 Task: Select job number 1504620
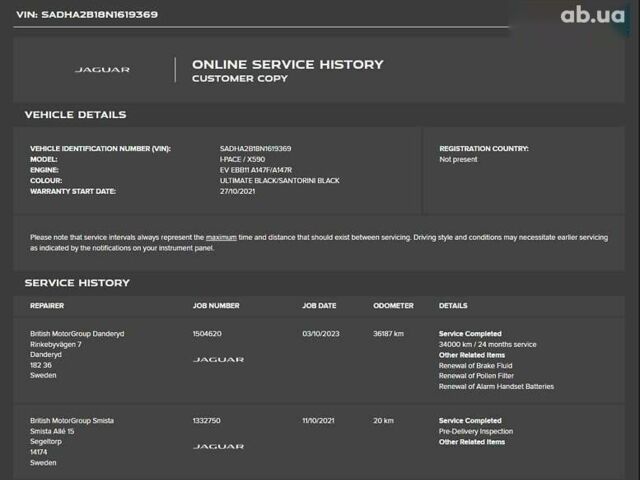click(207, 334)
